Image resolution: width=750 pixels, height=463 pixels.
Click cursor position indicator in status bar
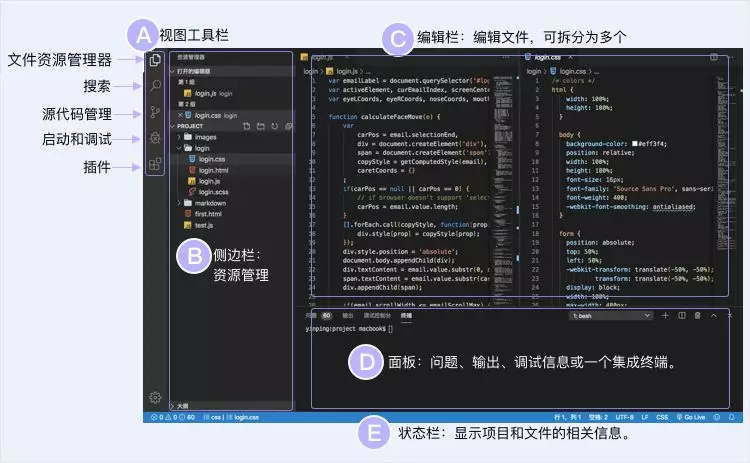click(x=567, y=417)
